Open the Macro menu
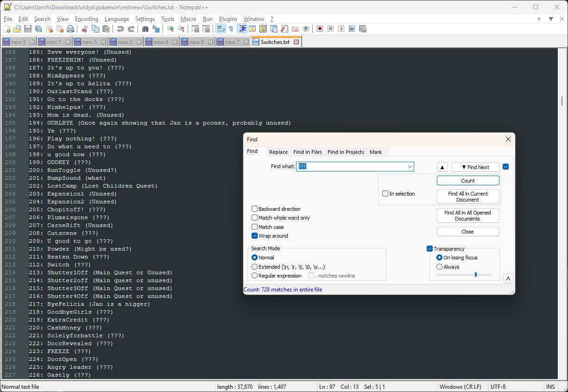 pos(189,19)
